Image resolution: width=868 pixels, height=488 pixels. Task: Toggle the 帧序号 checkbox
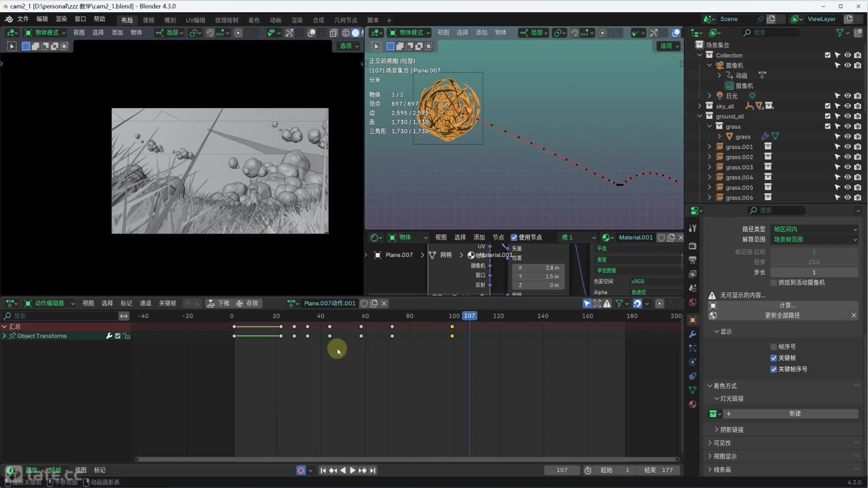[x=774, y=347]
